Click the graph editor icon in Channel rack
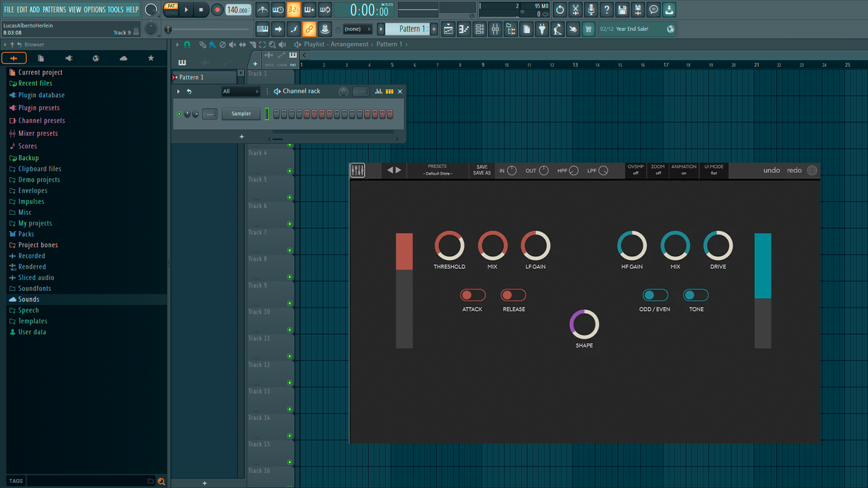This screenshot has height=488, width=868. click(379, 91)
